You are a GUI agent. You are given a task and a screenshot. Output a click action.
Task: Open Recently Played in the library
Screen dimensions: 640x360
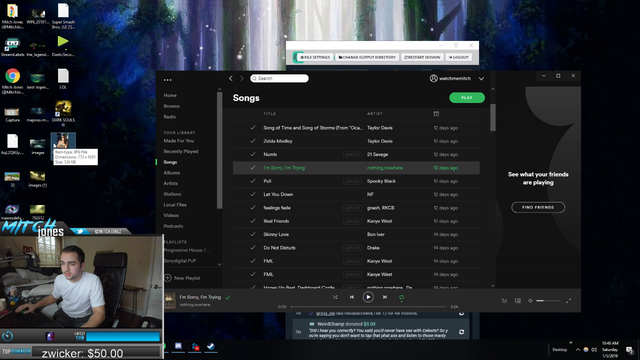coord(181,151)
